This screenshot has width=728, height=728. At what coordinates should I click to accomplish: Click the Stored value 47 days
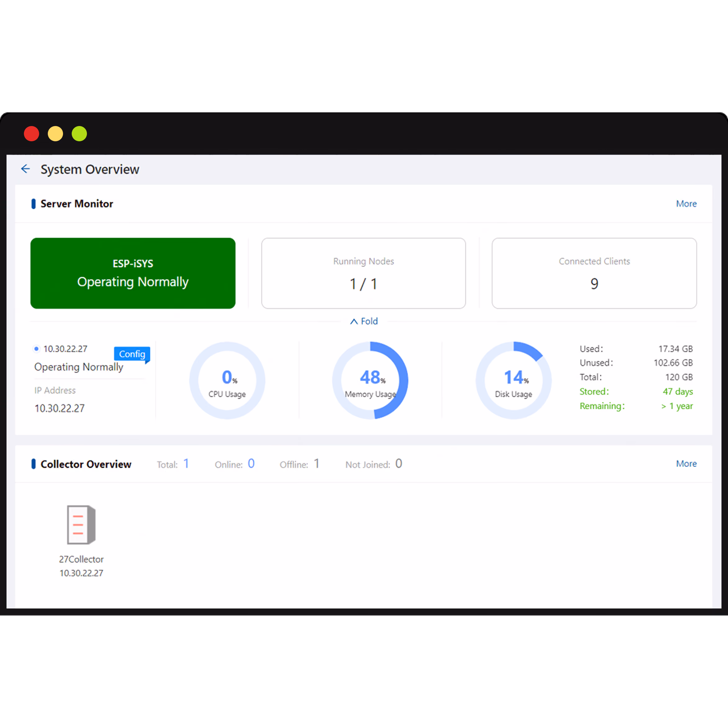(677, 391)
